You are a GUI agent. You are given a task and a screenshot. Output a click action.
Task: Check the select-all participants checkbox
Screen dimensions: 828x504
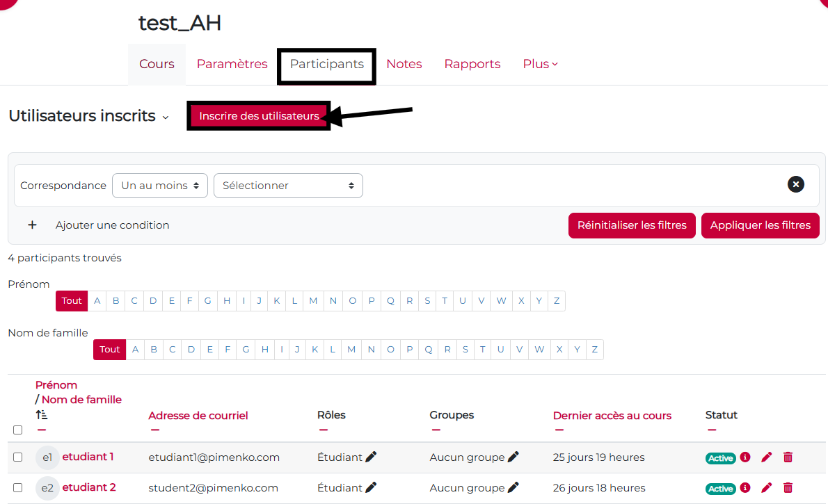click(x=18, y=430)
